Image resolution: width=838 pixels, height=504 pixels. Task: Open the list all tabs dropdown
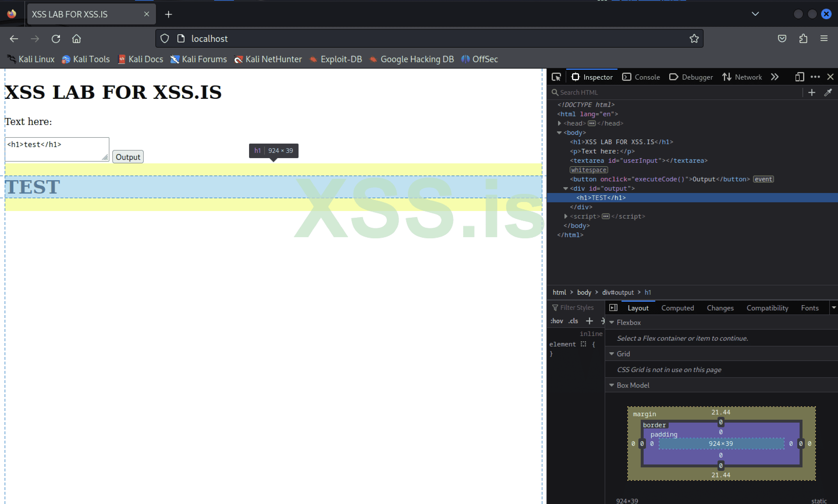pyautogui.click(x=755, y=14)
